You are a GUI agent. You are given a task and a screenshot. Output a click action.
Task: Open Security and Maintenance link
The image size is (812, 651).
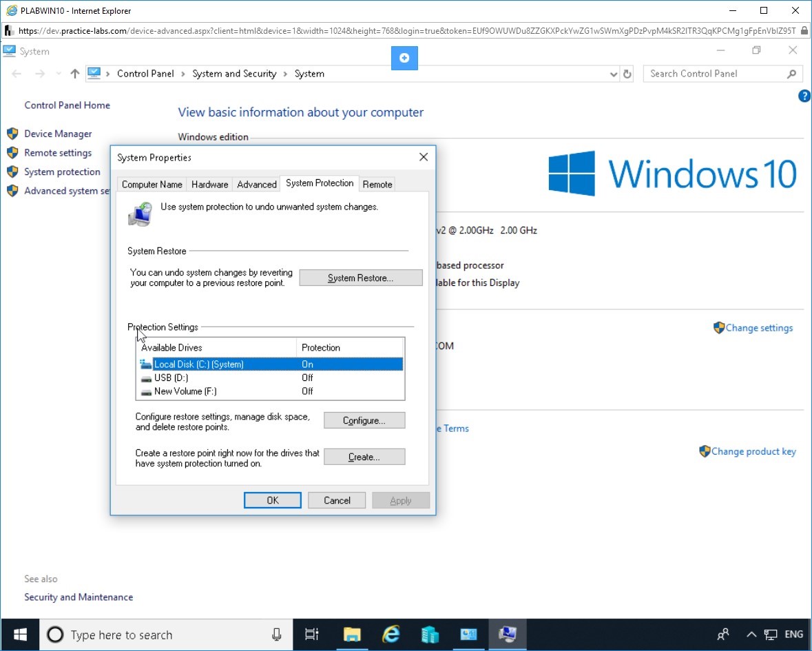tap(79, 597)
